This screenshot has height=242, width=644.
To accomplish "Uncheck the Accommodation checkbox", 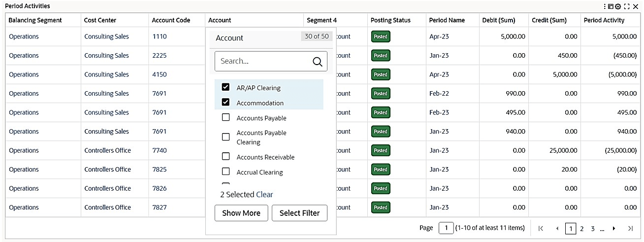I will [226, 103].
